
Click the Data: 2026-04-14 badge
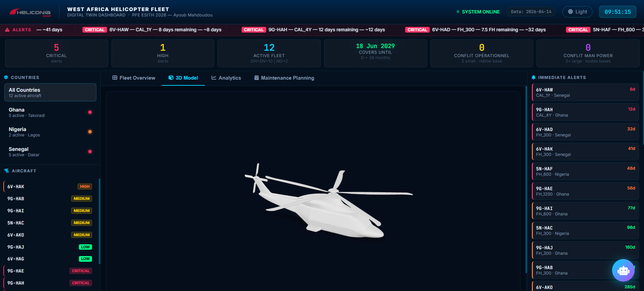(531, 12)
